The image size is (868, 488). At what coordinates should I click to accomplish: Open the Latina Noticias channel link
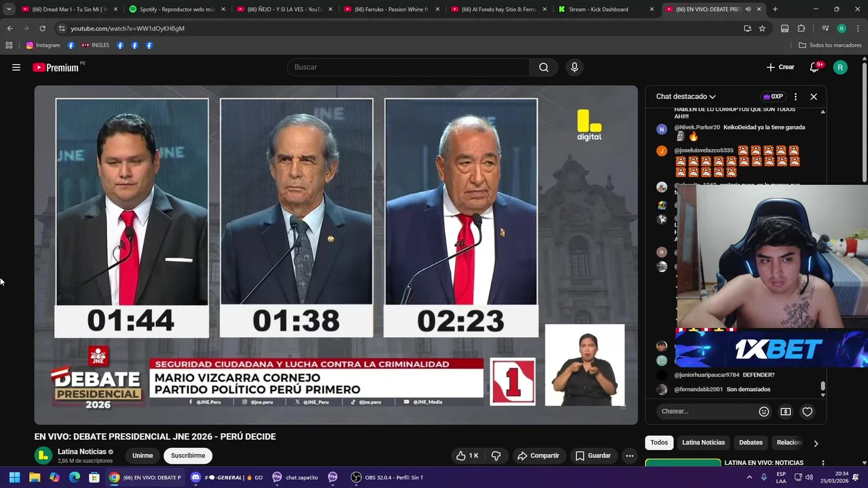tap(82, 451)
